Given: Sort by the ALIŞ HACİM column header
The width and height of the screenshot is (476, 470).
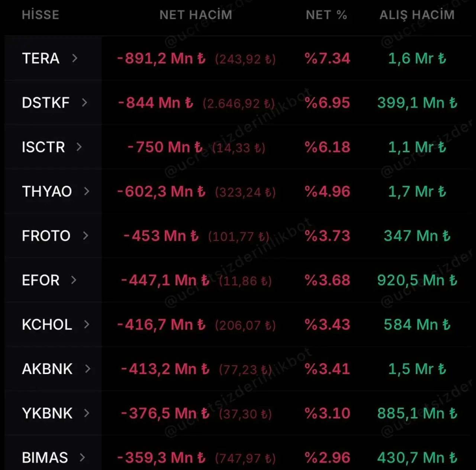Looking at the screenshot, I should [417, 15].
